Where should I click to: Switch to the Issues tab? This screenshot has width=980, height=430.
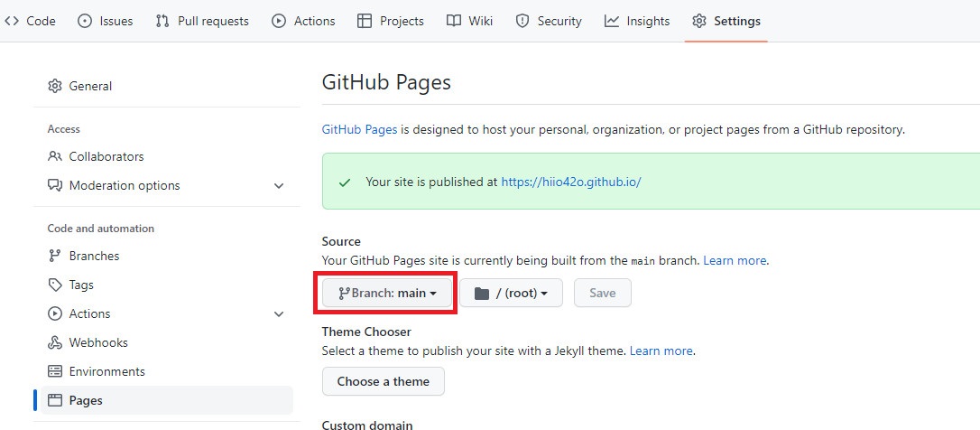[x=106, y=21]
